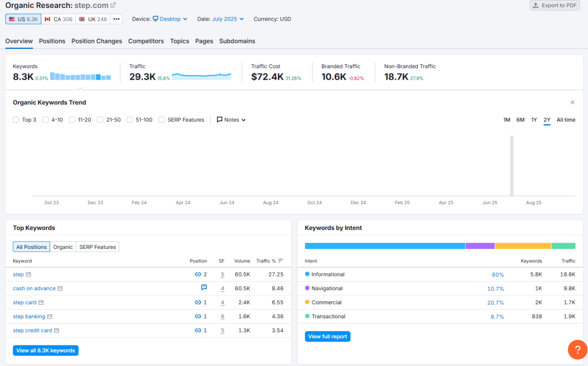Click View all 8.3K keywords button
Image resolution: width=588 pixels, height=366 pixels.
(45, 351)
